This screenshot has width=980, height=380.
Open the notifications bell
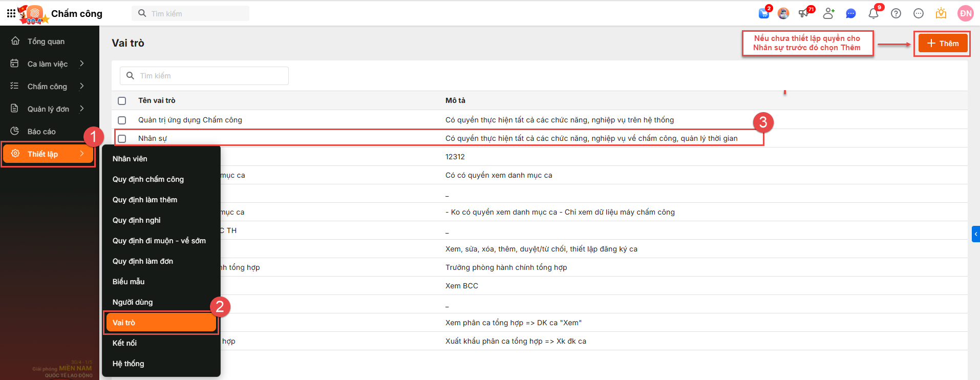[x=874, y=14]
